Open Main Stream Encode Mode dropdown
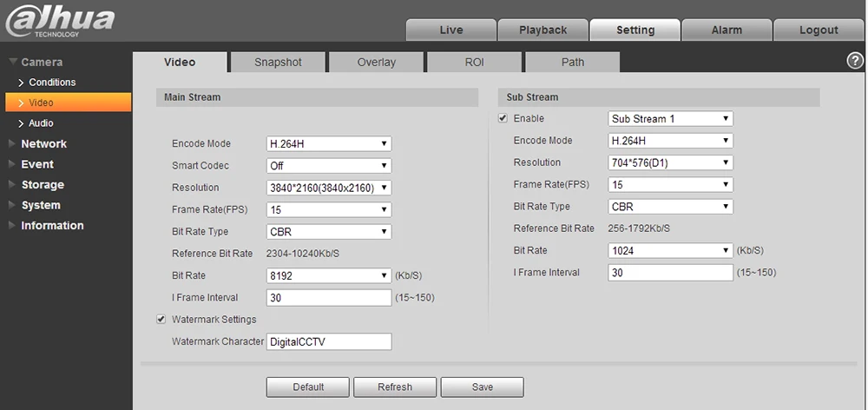The width and height of the screenshot is (868, 410). coord(329,143)
